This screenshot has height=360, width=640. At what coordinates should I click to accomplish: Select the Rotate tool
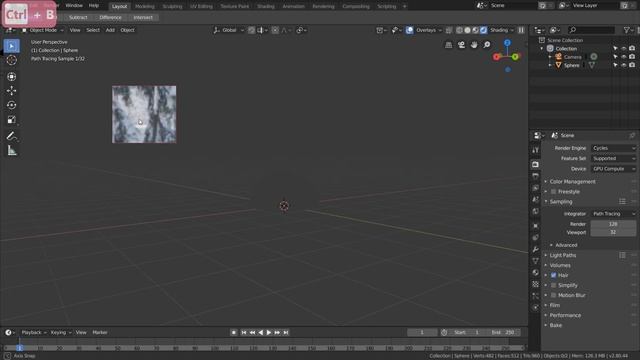[11, 105]
